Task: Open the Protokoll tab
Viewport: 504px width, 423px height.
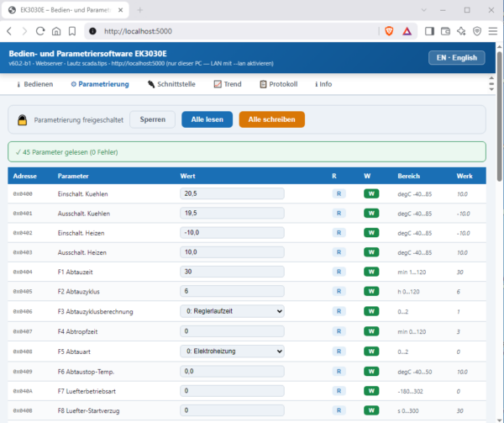Action: point(279,84)
